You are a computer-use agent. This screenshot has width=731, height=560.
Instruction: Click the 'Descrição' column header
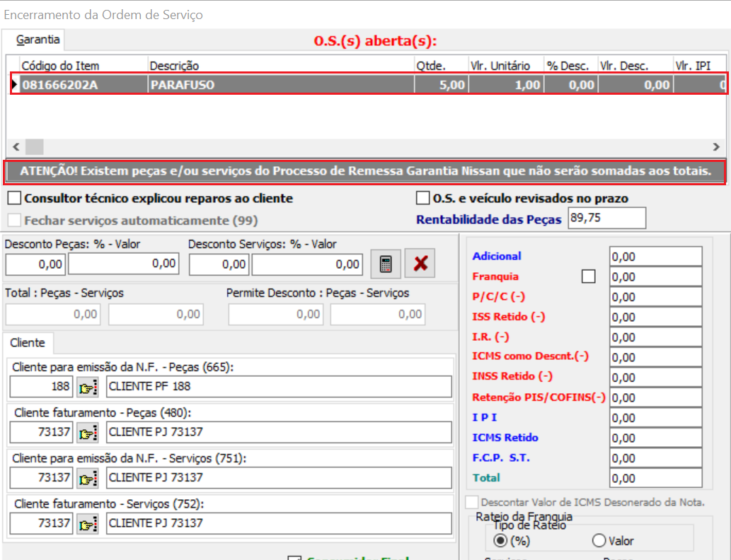[x=281, y=66]
